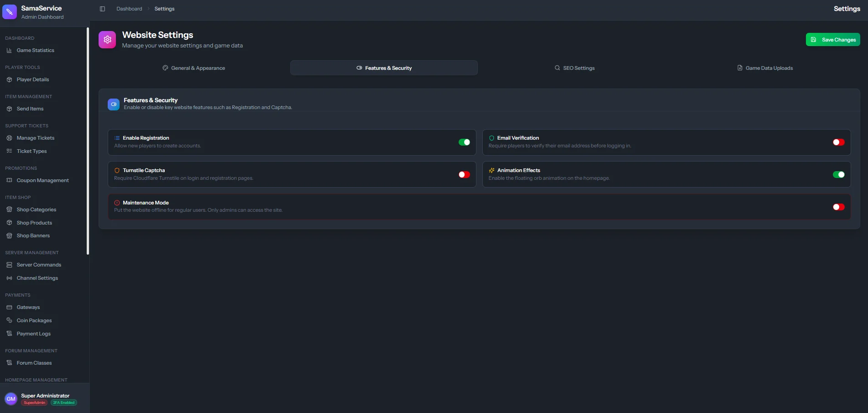This screenshot has width=868, height=413.
Task: Click the Maintenance Mode warning icon
Action: coord(117,203)
